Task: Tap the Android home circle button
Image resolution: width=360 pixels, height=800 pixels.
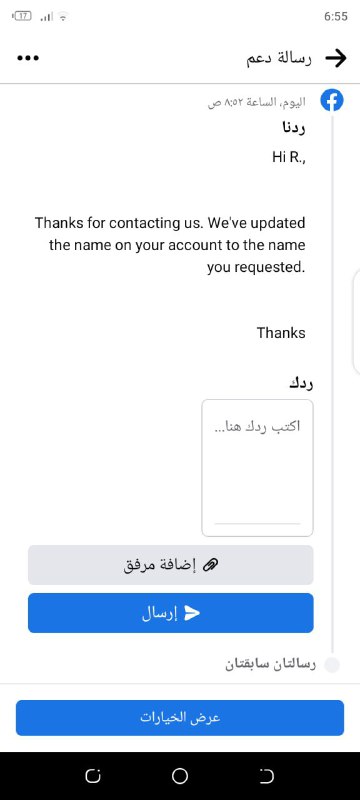Action: click(x=180, y=776)
